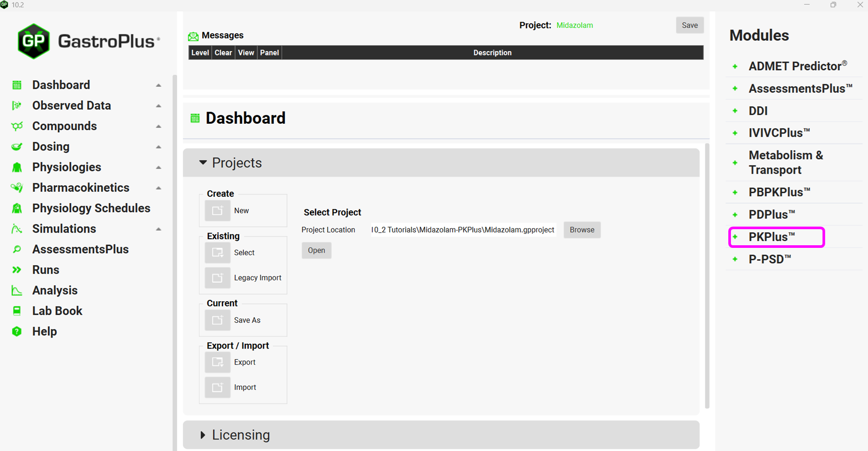
Task: Click the New project icon under Create
Action: 217,211
